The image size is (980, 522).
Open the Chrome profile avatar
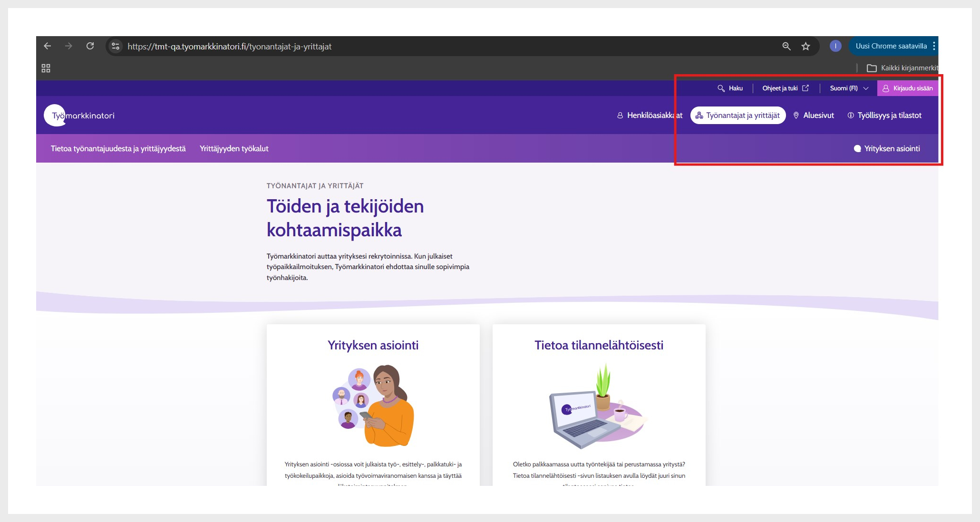pyautogui.click(x=835, y=46)
